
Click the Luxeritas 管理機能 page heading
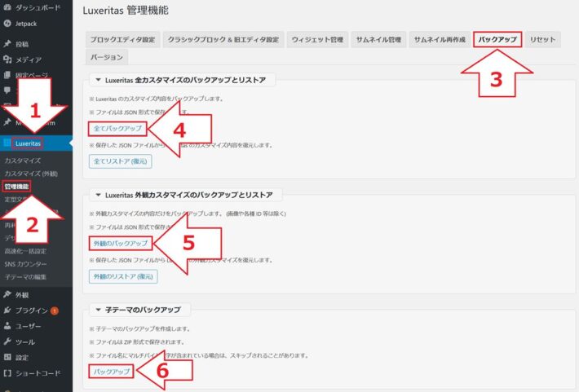click(126, 11)
